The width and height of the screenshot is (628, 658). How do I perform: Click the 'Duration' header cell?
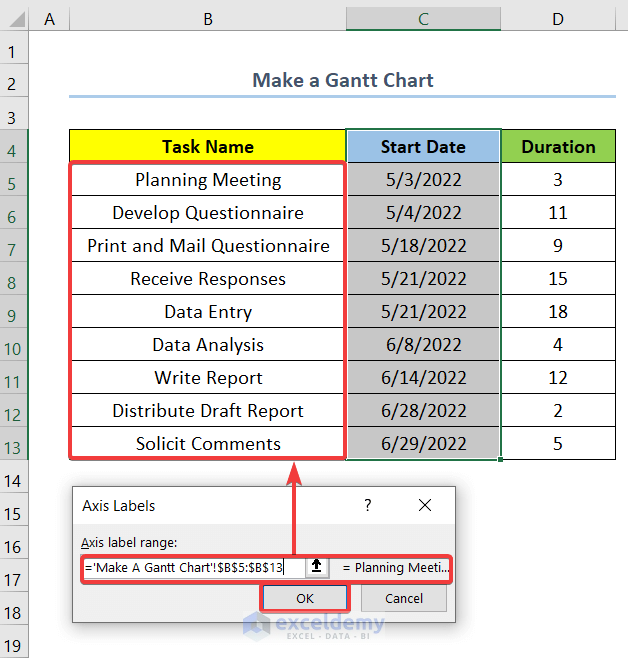(558, 146)
